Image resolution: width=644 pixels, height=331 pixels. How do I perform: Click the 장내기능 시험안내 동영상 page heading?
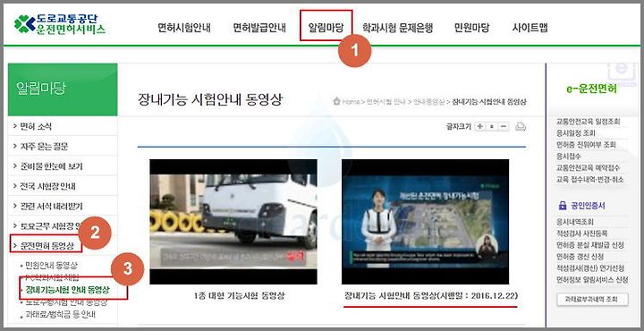point(210,100)
